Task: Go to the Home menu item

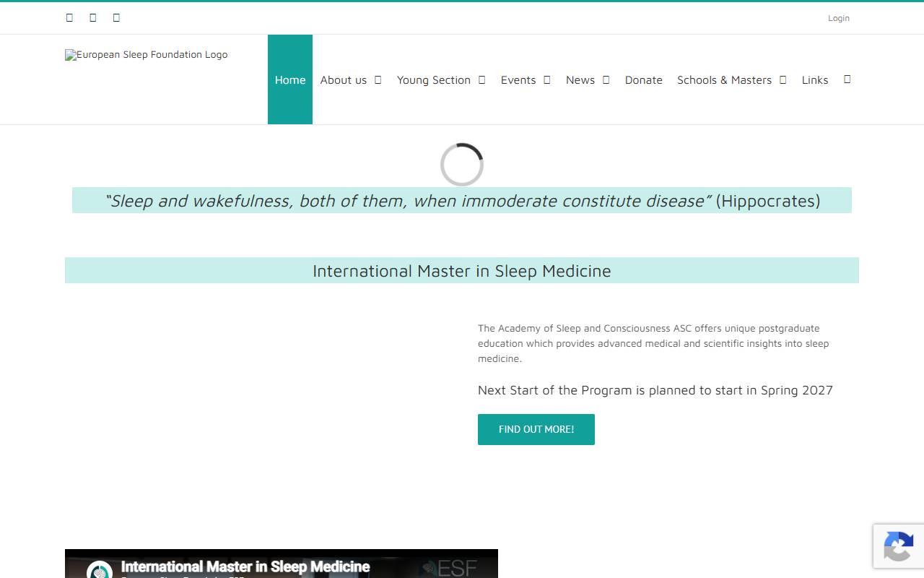Action: tap(290, 79)
